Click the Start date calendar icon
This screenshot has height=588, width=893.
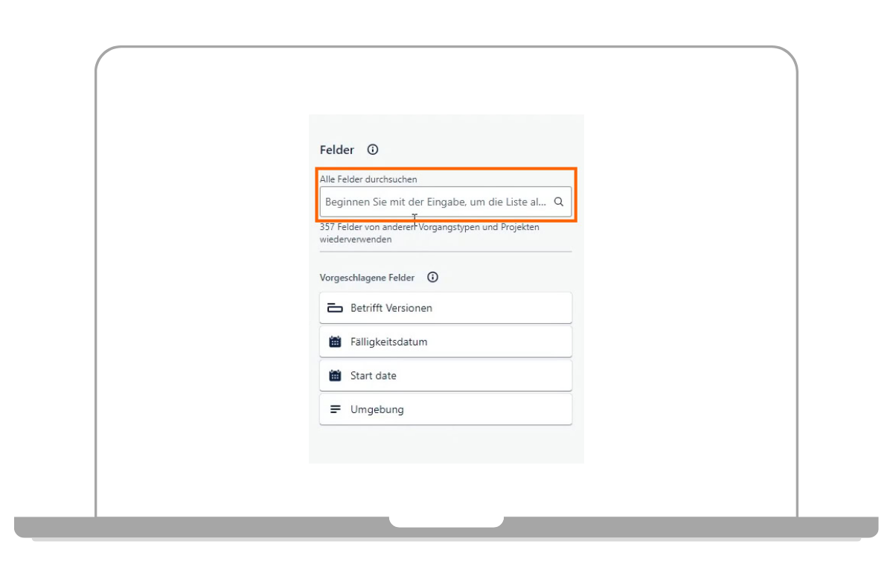coord(335,376)
